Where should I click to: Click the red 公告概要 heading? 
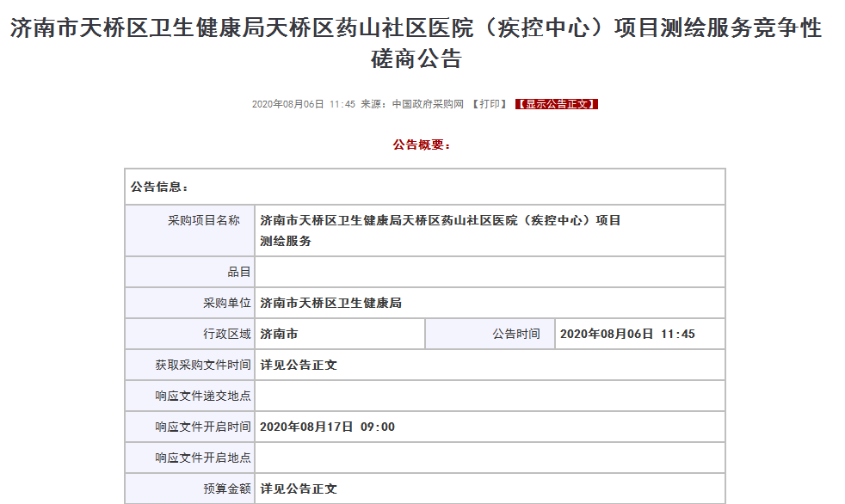coord(422,144)
